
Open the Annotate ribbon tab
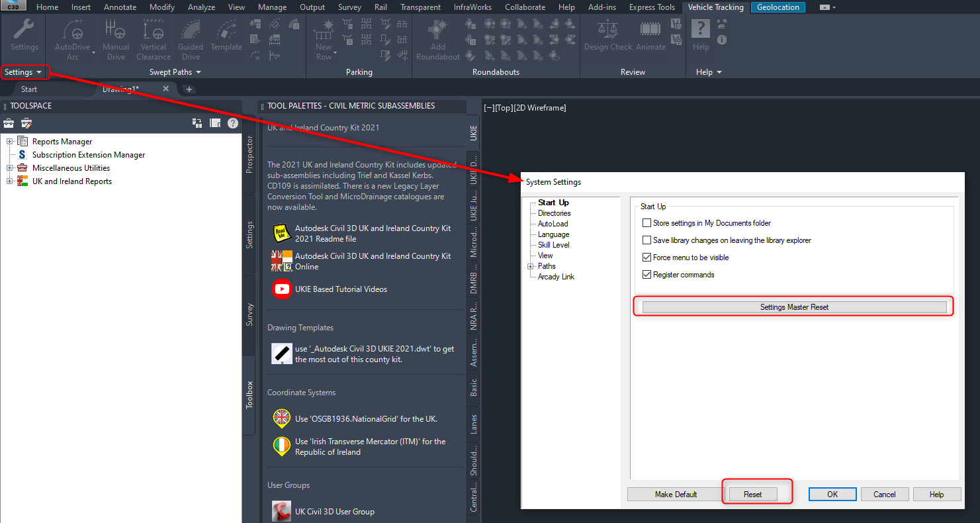coord(120,7)
